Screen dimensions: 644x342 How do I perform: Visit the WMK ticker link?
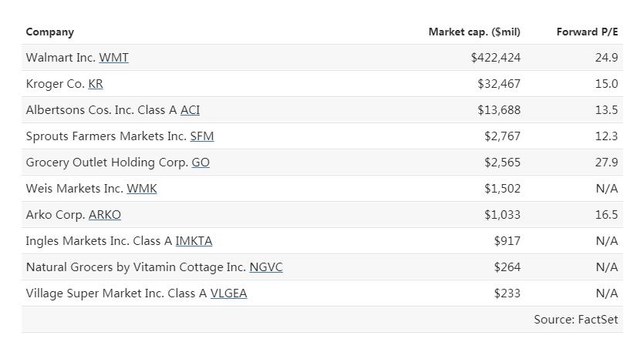point(142,189)
